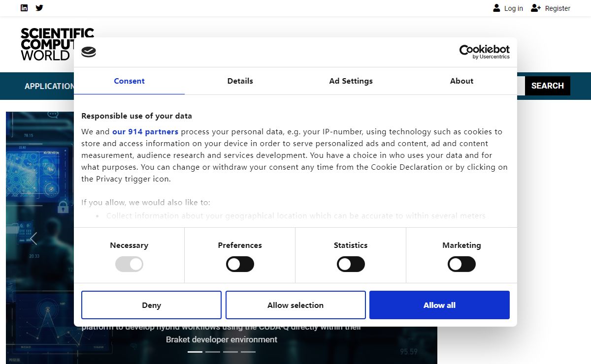
Task: Click the Allow selection button
Action: [x=295, y=305]
